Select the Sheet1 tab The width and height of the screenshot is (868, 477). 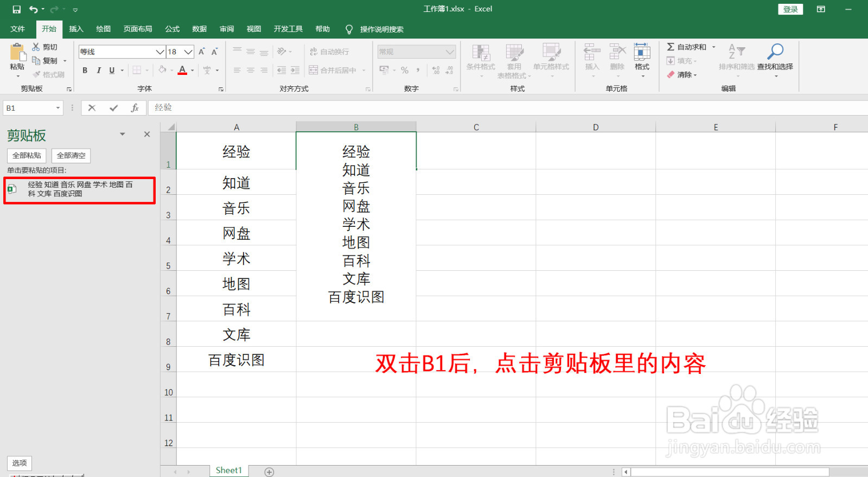click(x=228, y=470)
